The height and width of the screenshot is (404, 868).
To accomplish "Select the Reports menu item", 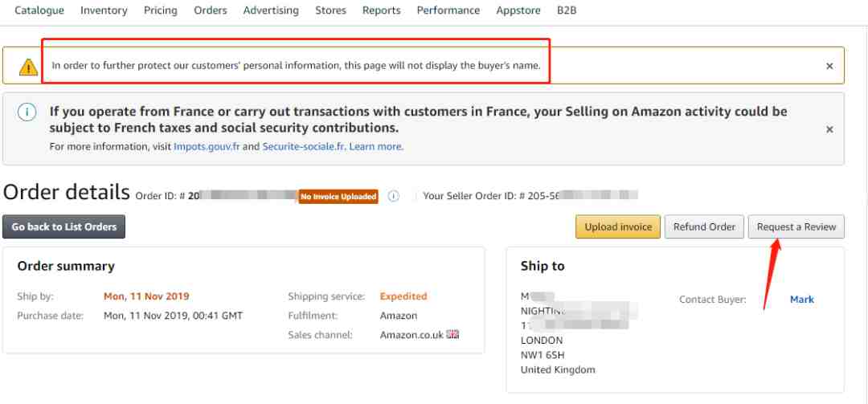I will coord(381,10).
